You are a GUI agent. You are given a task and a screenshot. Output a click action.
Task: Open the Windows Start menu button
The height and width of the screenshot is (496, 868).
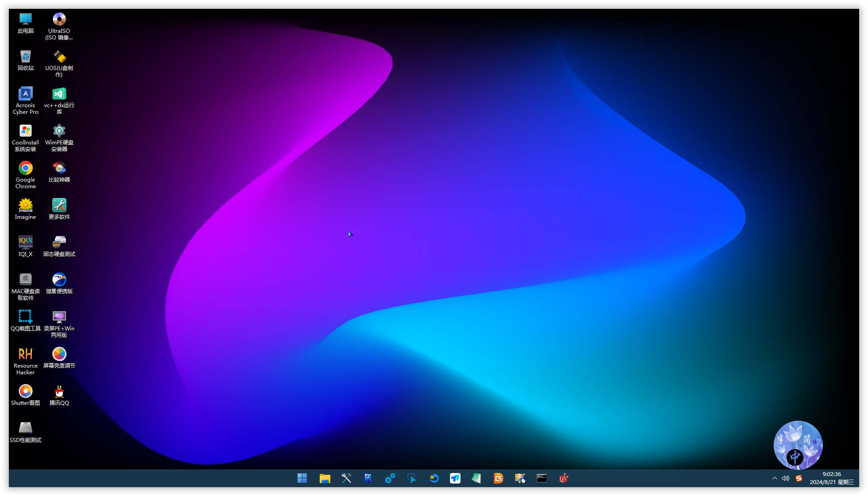[302, 478]
